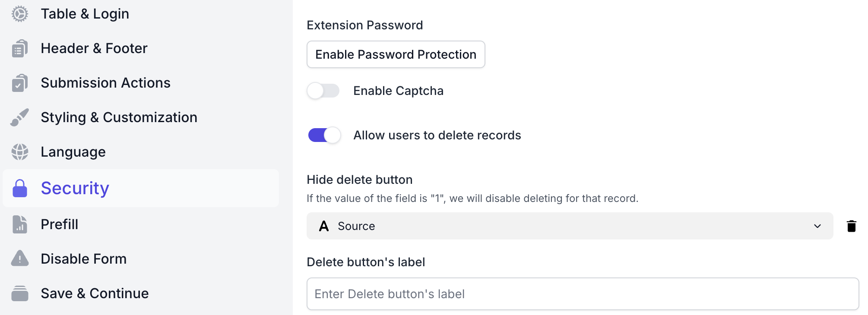868x315 pixels.
Task: Click the stack icon beside Save & Continue
Action: coord(19,293)
